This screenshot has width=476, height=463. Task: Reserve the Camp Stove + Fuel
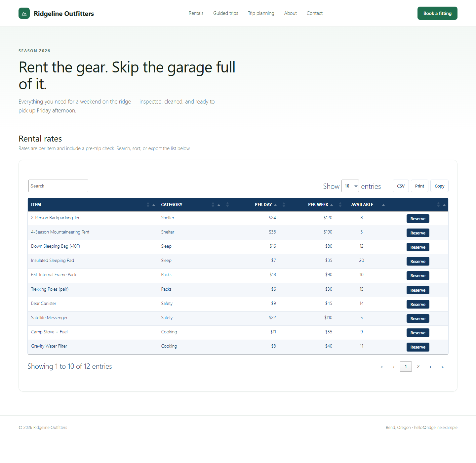[x=418, y=333]
